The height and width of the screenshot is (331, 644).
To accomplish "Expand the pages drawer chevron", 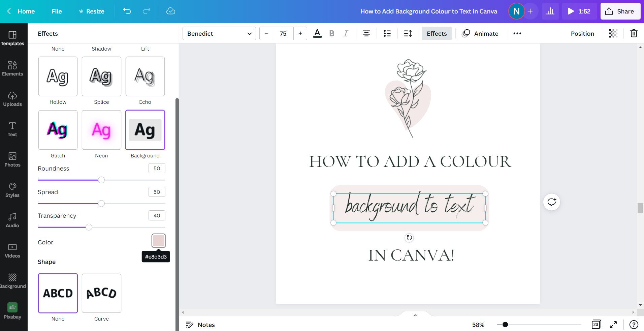I will pyautogui.click(x=415, y=315).
